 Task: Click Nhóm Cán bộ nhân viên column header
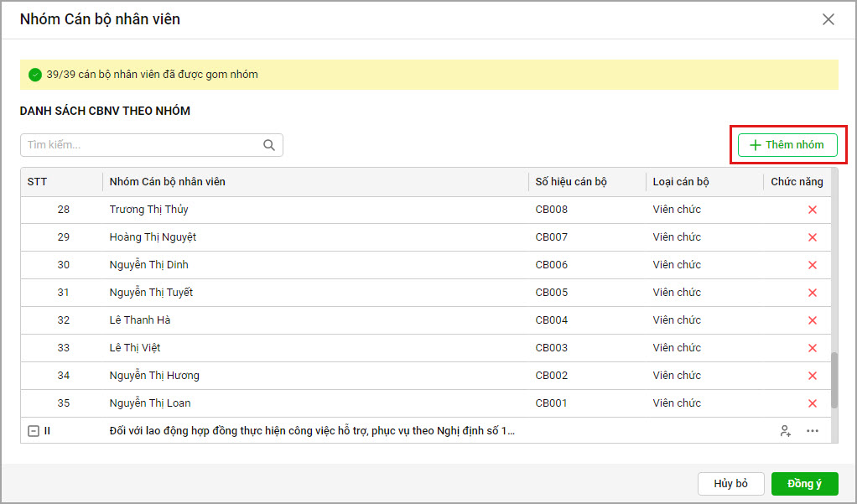click(168, 182)
